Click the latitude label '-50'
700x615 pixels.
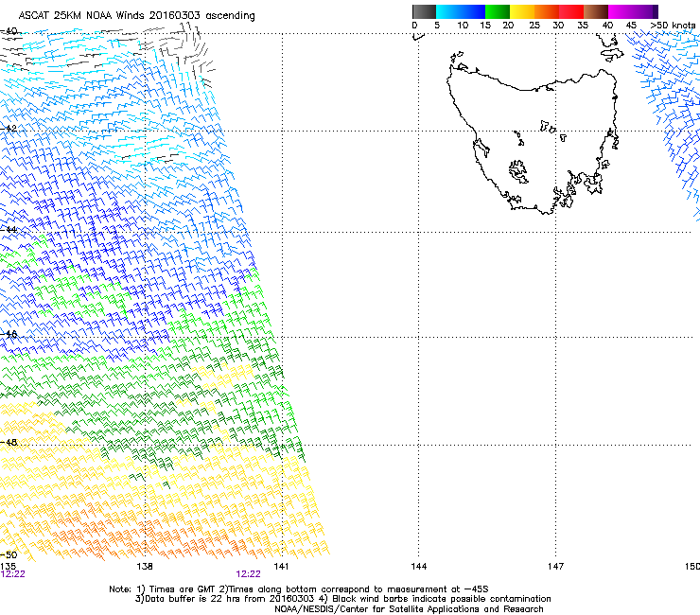[x=9, y=554]
